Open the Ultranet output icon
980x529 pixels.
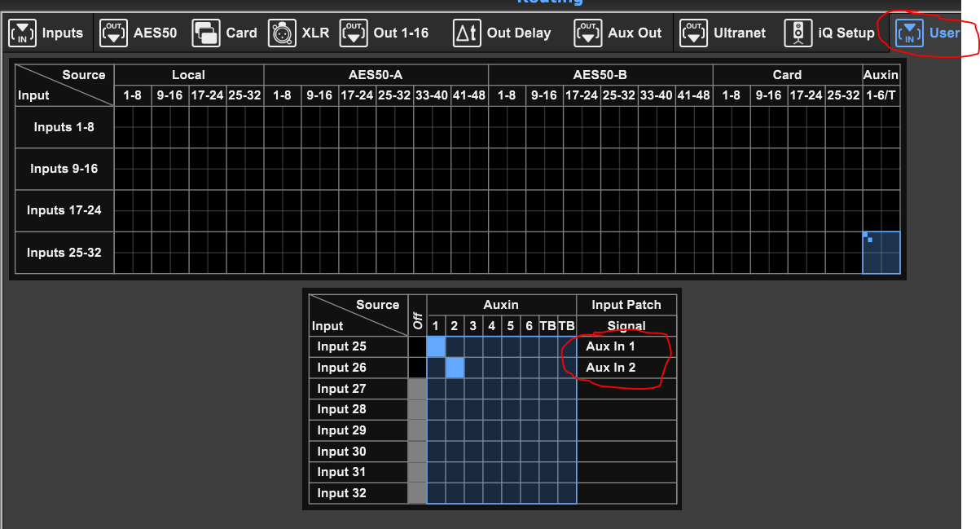[693, 33]
